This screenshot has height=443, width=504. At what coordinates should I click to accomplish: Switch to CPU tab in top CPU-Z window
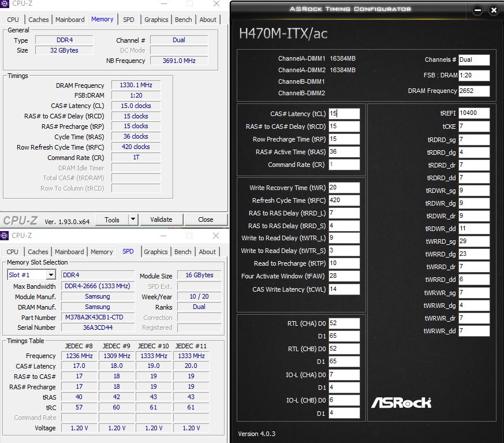coord(13,20)
